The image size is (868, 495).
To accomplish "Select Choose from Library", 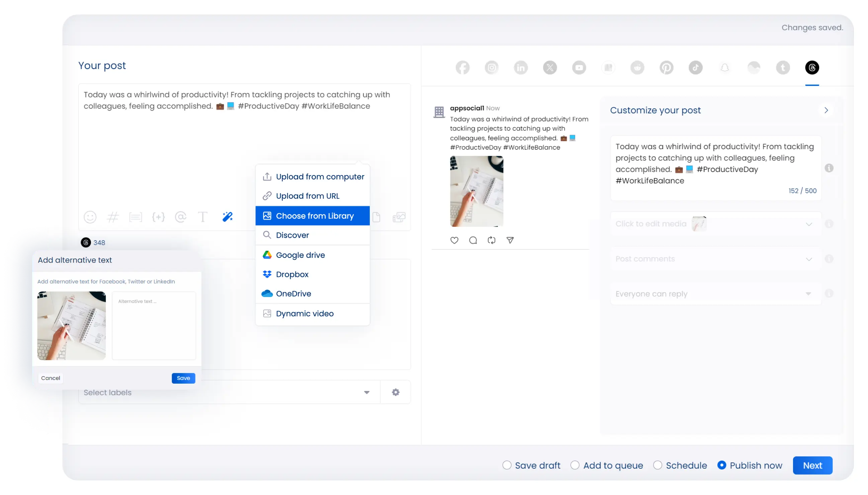I will pos(312,215).
